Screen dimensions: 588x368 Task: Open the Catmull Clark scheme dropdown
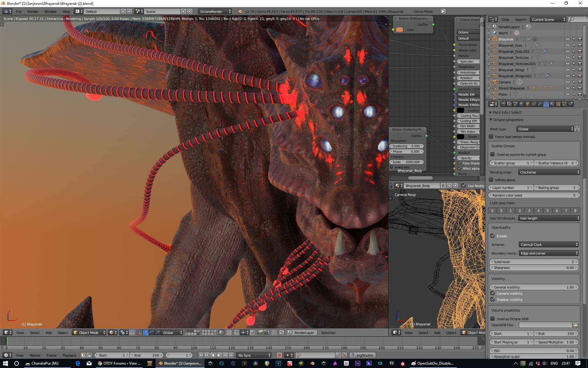pos(549,244)
